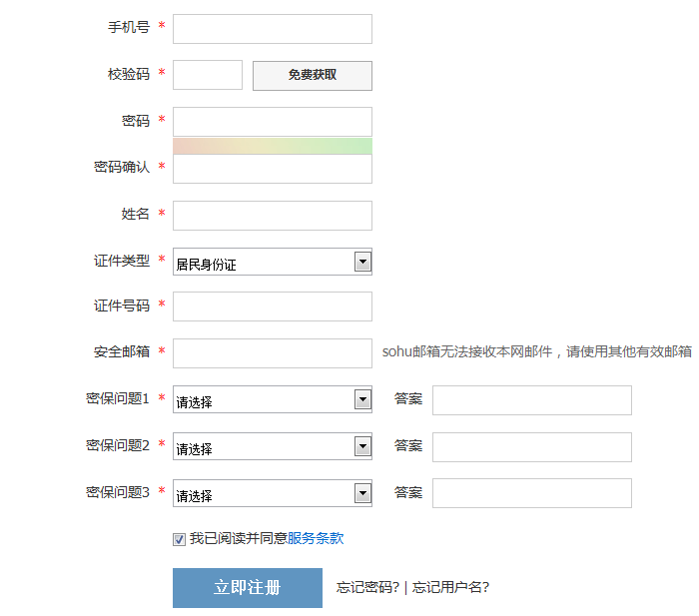Click the 证件号码 ID number field

tap(272, 307)
